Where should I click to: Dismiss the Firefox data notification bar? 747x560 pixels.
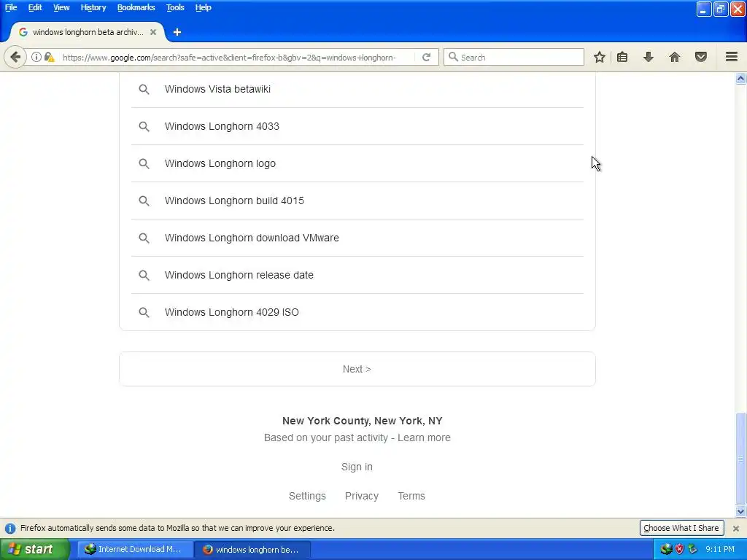pyautogui.click(x=736, y=528)
